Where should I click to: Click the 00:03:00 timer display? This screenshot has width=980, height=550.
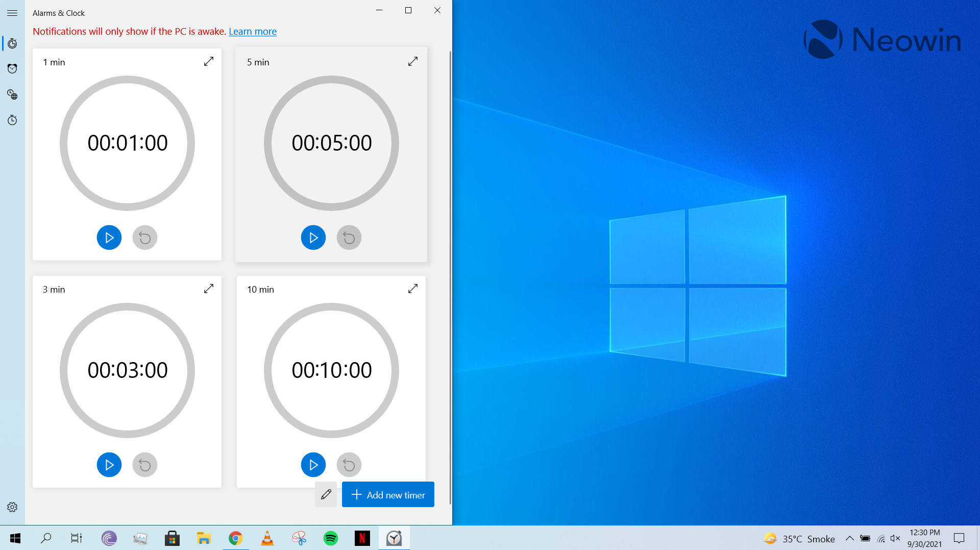point(128,370)
